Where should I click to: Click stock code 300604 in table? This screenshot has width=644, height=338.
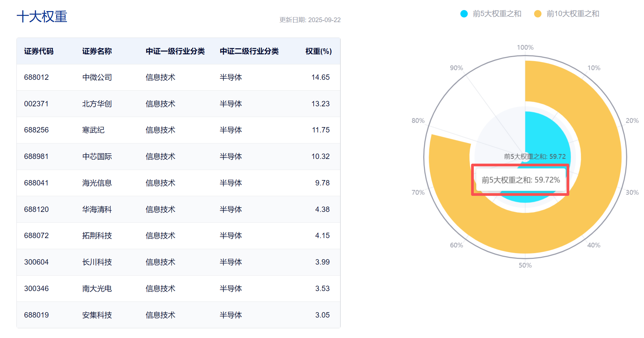(36, 262)
